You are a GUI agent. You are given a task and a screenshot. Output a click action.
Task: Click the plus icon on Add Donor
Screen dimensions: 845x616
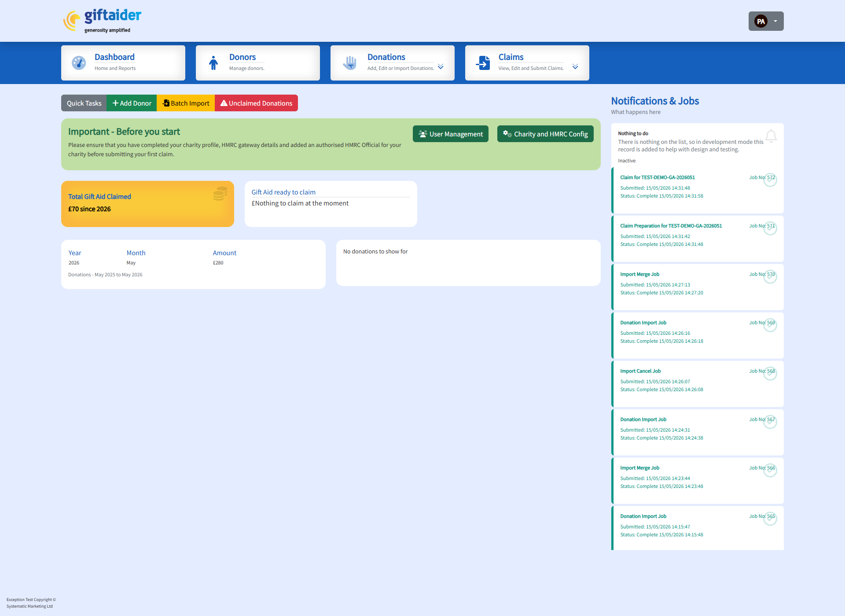(x=115, y=103)
